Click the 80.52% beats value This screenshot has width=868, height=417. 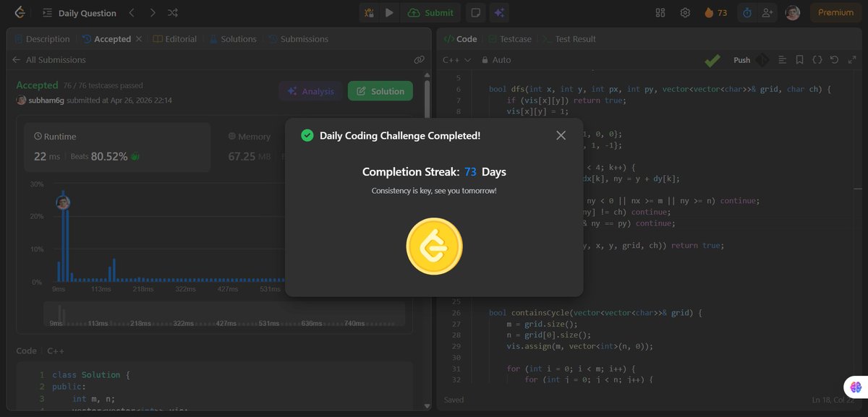coord(109,156)
